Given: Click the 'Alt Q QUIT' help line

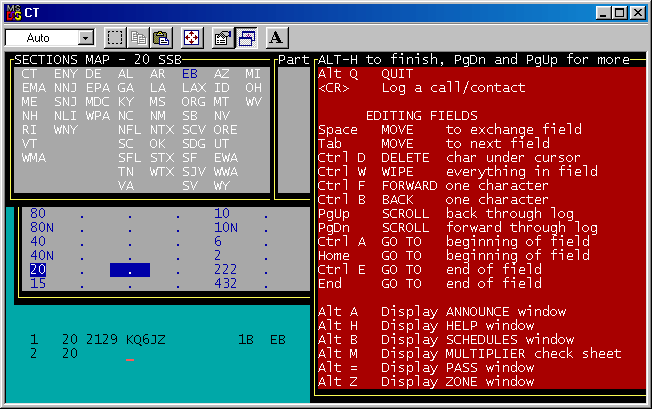Looking at the screenshot, I should pos(366,74).
